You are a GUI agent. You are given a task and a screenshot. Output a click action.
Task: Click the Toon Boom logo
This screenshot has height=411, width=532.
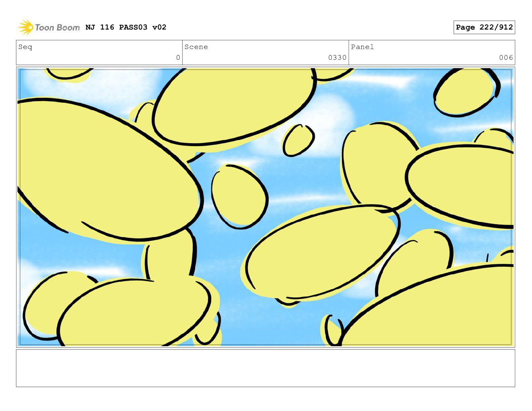pyautogui.click(x=49, y=27)
